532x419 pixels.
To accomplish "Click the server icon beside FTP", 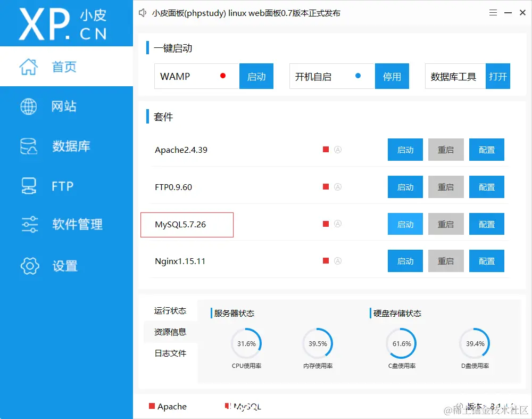I will (x=29, y=186).
